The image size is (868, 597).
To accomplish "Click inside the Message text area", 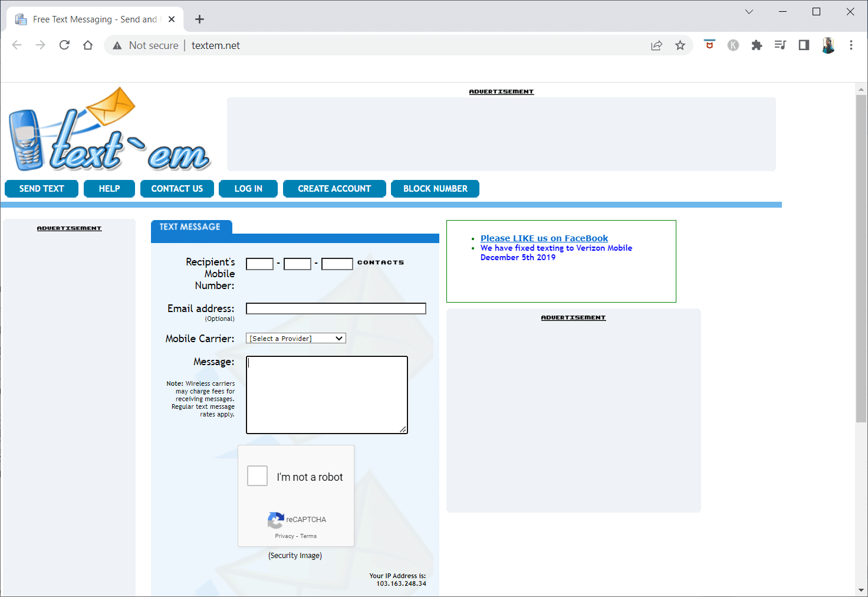I will click(327, 395).
